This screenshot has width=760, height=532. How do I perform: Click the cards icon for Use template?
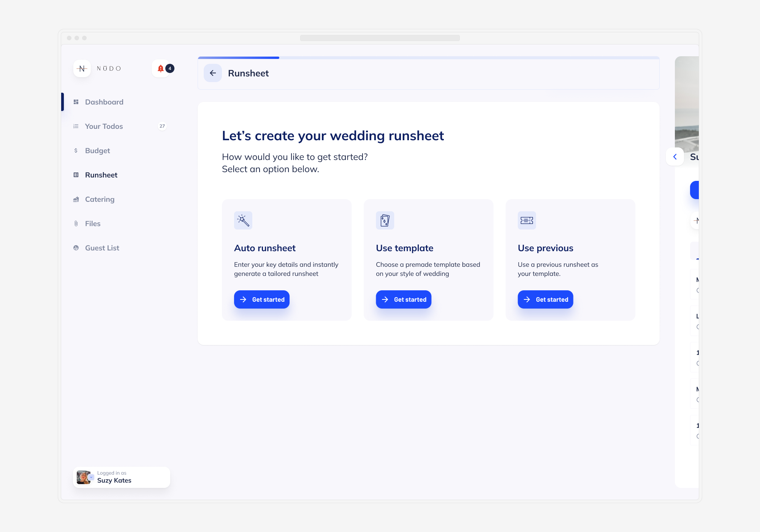[x=385, y=220]
